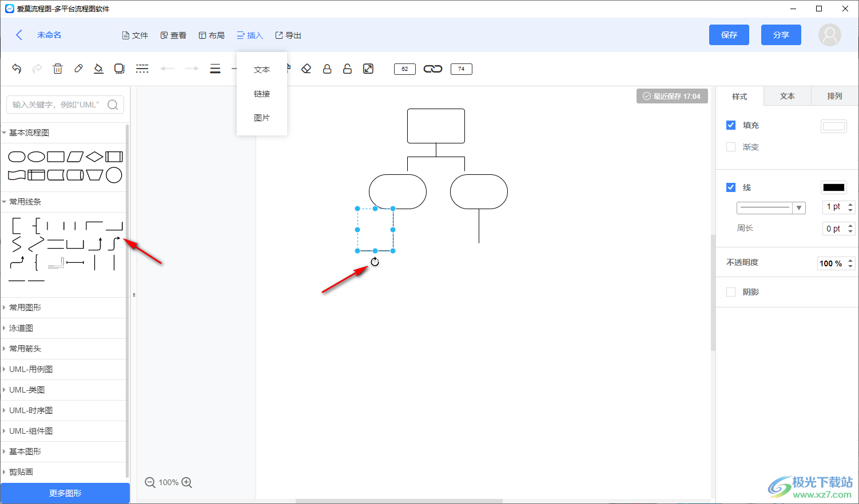The image size is (859, 504).
Task: Increase the line width 1 pt stepper
Action: 851,204
